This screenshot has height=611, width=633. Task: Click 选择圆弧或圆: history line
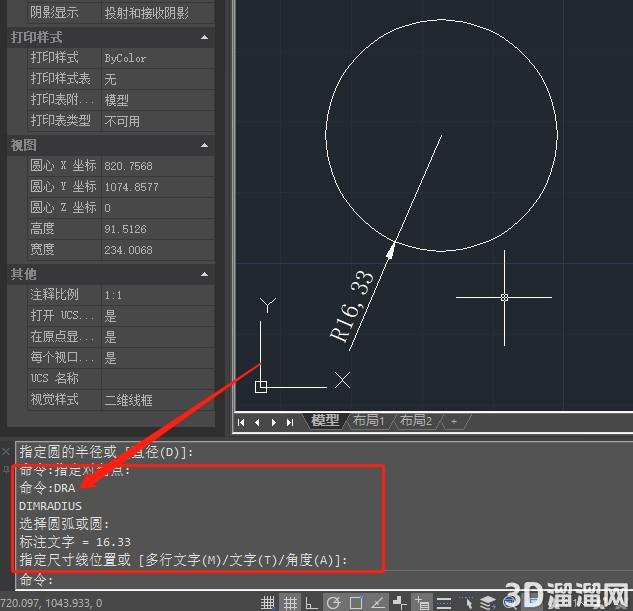point(64,524)
